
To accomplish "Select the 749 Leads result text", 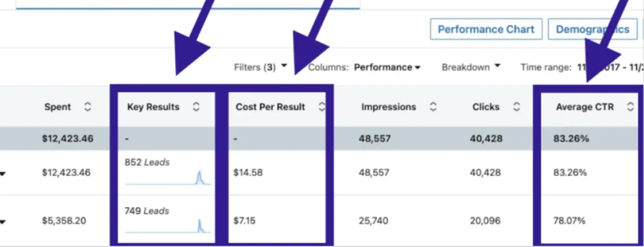I will 147,211.
